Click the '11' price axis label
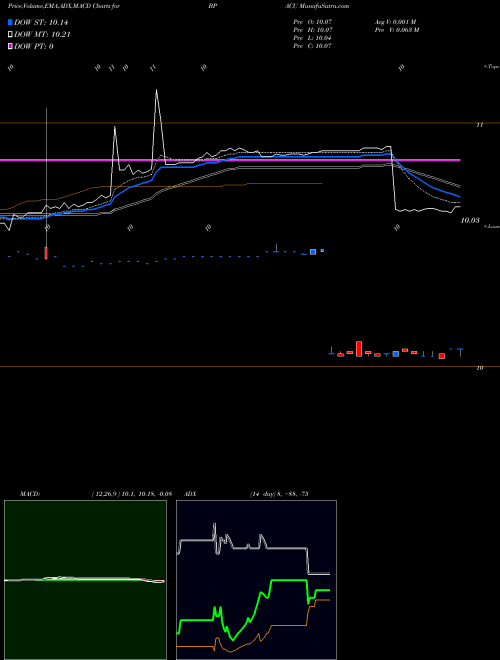The height and width of the screenshot is (660, 500). [479, 125]
